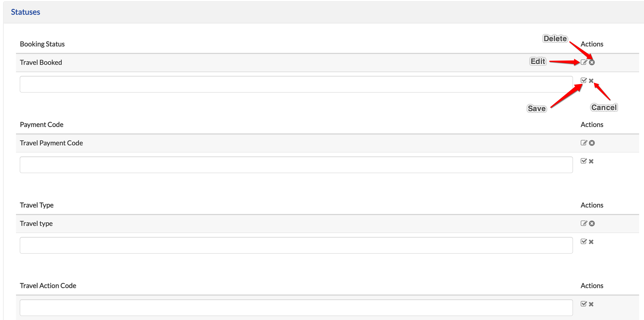
Task: Delete the Travel type row
Action: tap(592, 223)
